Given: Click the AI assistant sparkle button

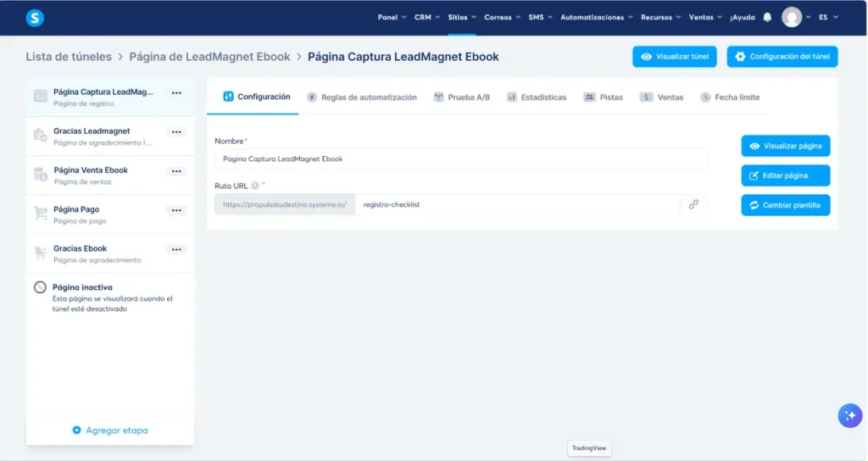Looking at the screenshot, I should pos(849,415).
